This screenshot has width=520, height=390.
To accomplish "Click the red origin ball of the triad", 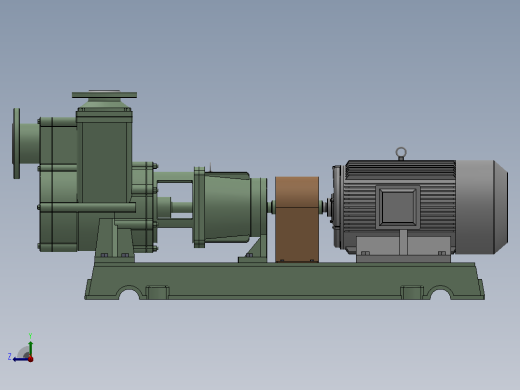I will [x=31, y=359].
